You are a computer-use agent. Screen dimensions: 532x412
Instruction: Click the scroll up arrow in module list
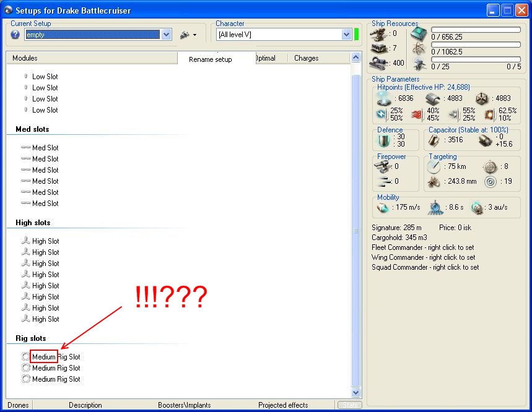click(x=355, y=58)
